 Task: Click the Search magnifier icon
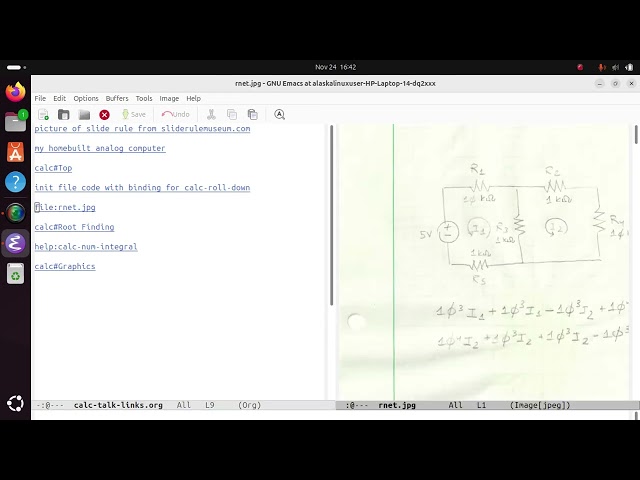280,115
